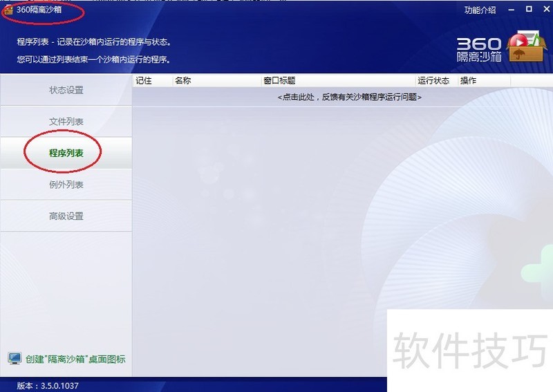Click the 版本：3.5.0.1037 status text
553x392 pixels.
click(x=48, y=386)
